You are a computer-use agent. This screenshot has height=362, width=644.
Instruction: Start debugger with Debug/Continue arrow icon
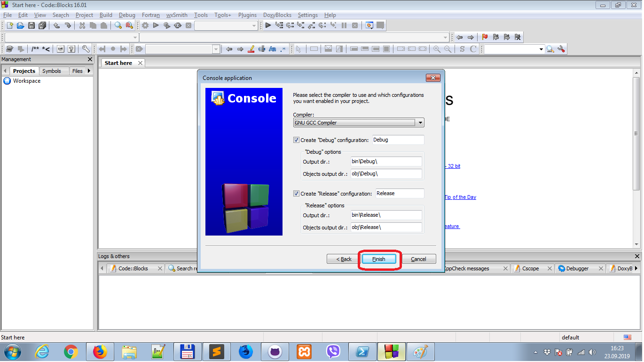coord(268,25)
